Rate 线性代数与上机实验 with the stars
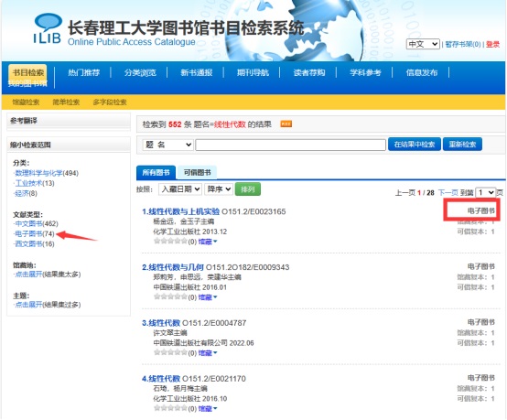This screenshot has width=507, height=420. click(x=170, y=241)
